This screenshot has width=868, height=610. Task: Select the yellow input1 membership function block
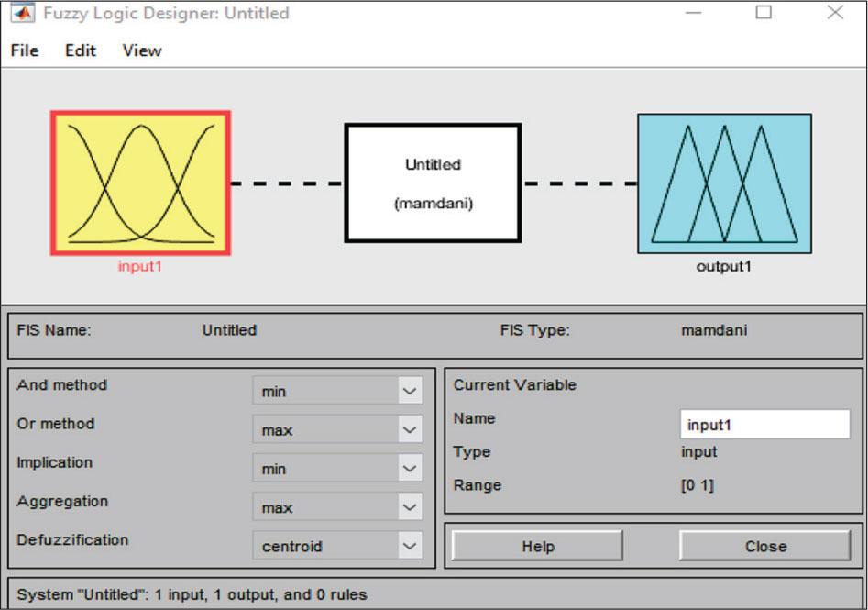[x=140, y=183]
